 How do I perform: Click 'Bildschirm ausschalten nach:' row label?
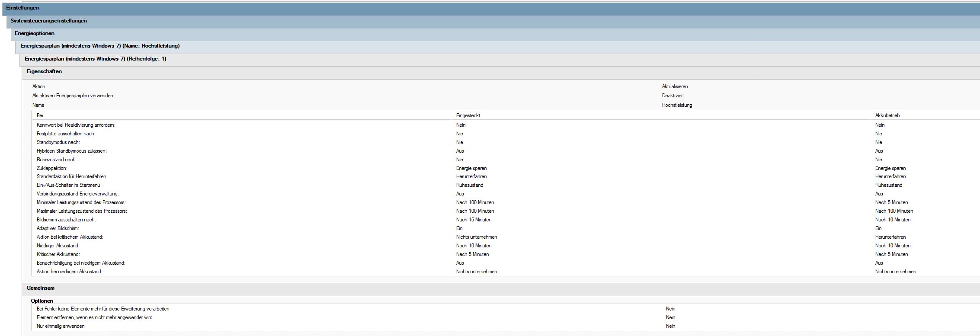point(66,220)
